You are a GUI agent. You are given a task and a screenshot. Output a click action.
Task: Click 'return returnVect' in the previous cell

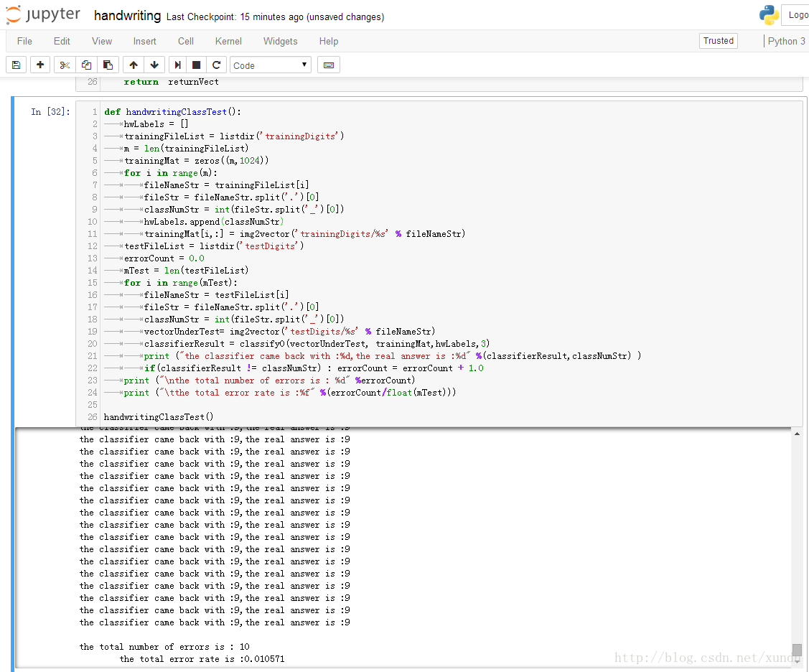pos(172,82)
